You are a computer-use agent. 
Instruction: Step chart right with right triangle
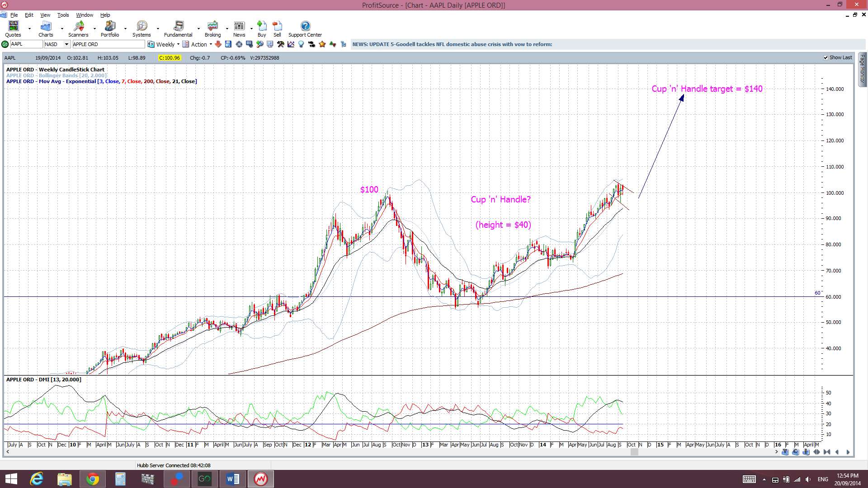click(848, 452)
